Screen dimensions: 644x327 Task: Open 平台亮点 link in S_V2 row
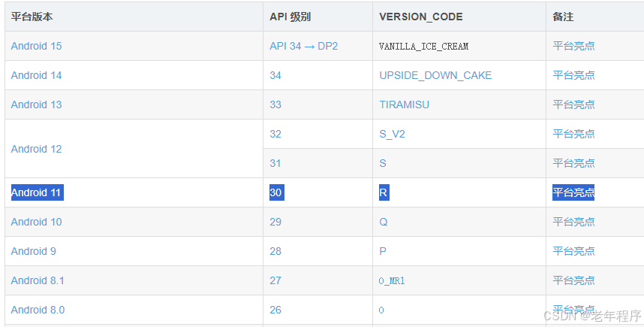573,133
